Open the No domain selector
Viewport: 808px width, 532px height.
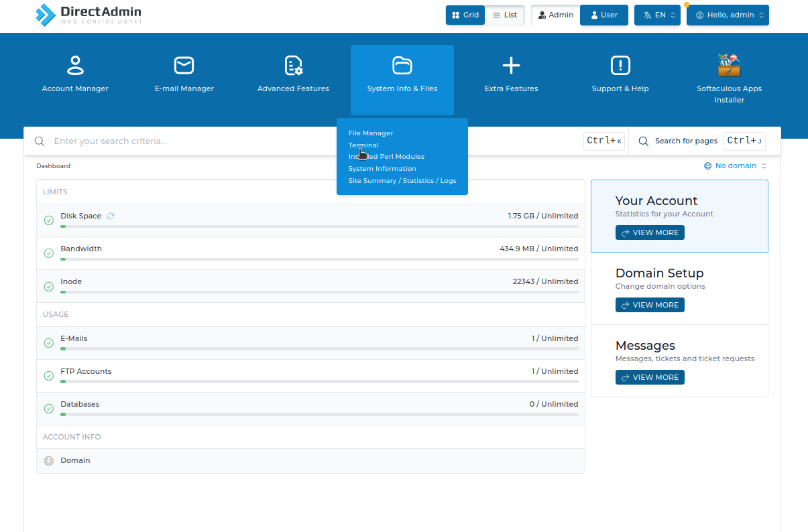click(736, 166)
